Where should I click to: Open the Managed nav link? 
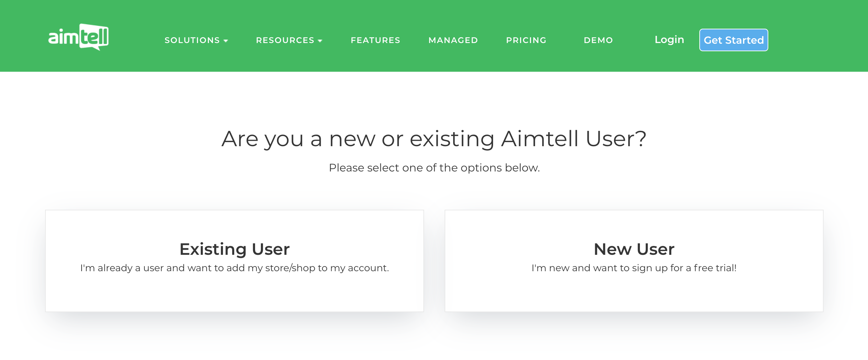[x=453, y=40]
